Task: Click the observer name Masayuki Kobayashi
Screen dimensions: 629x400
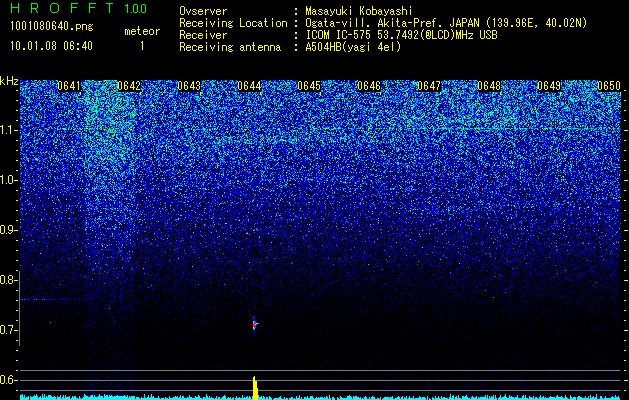Action: [359, 11]
